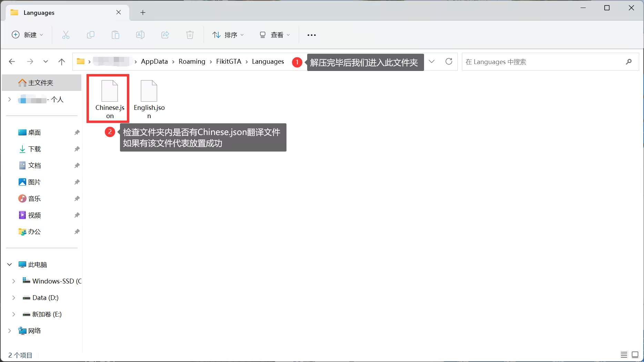Open the more options ... button
This screenshot has width=644, height=362.
pos(311,35)
